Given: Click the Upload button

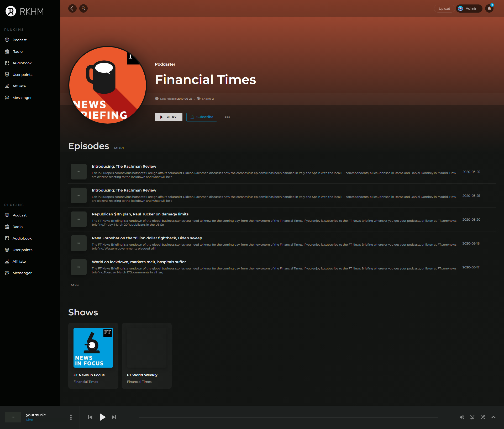Looking at the screenshot, I should point(444,8).
